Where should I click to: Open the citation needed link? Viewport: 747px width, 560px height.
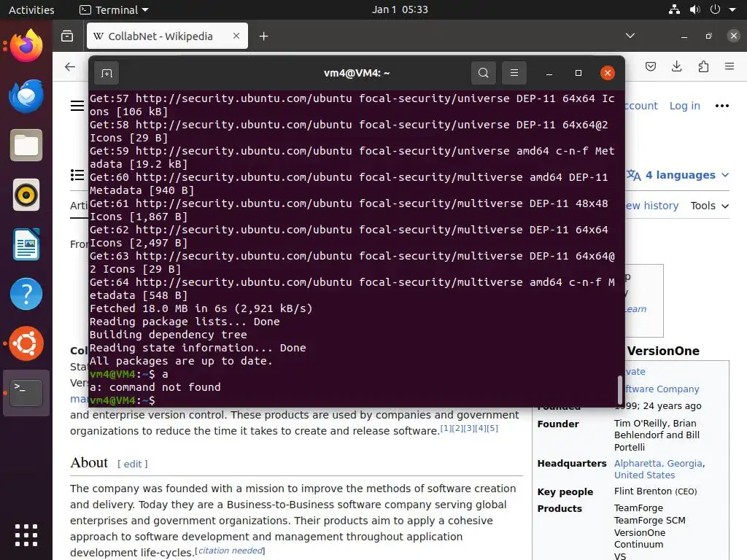pyautogui.click(x=231, y=551)
